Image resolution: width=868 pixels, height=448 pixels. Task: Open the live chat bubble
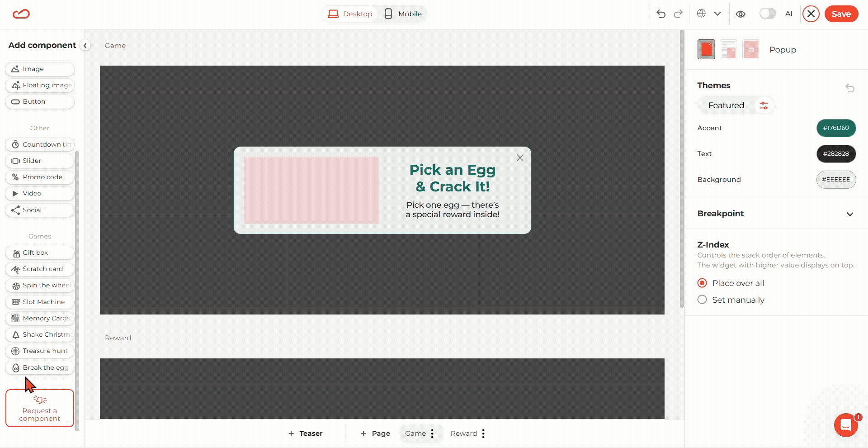tap(846, 425)
